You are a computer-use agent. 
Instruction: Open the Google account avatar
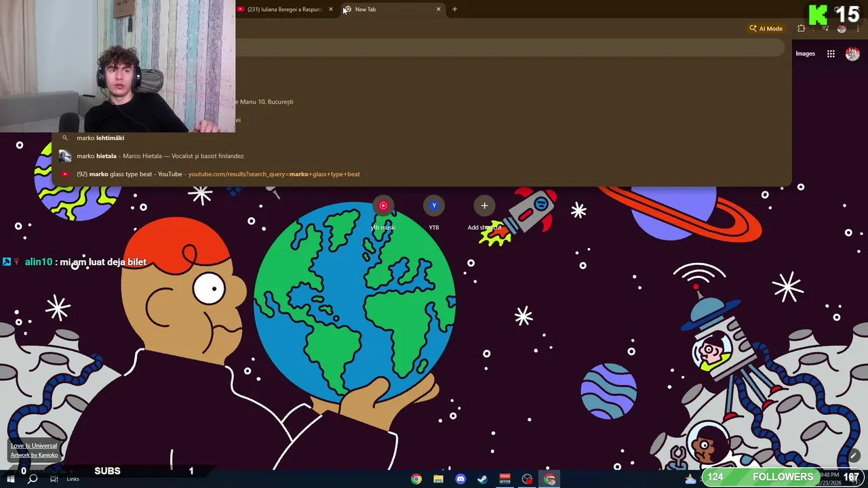[852, 54]
